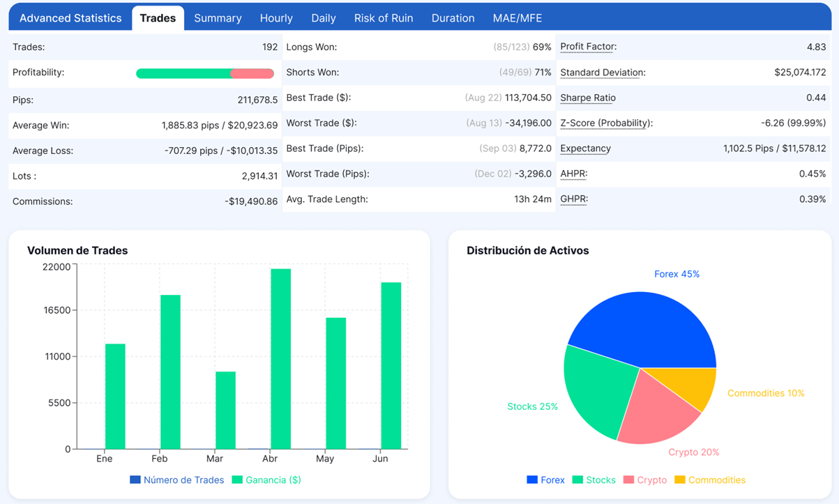The width and height of the screenshot is (839, 504).
Task: Click the Trades count value 192
Action: (x=269, y=47)
